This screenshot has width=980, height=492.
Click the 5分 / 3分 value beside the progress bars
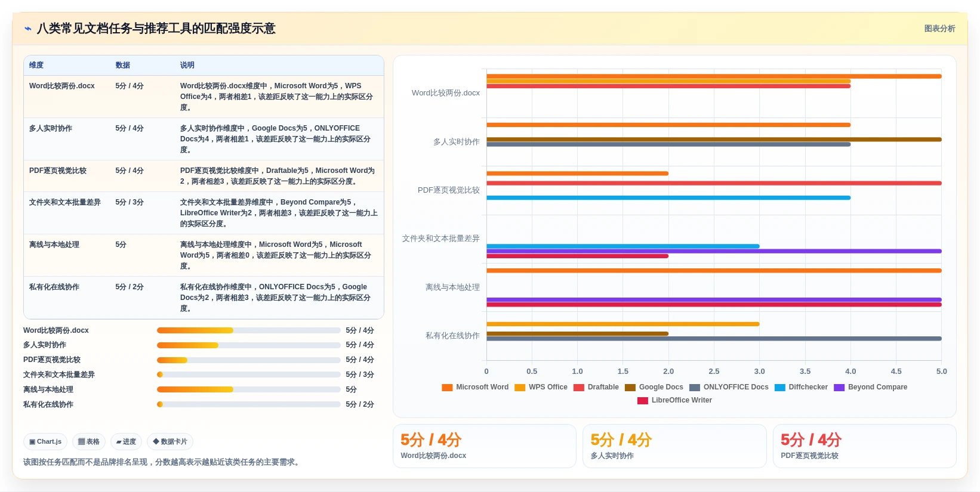tap(360, 375)
